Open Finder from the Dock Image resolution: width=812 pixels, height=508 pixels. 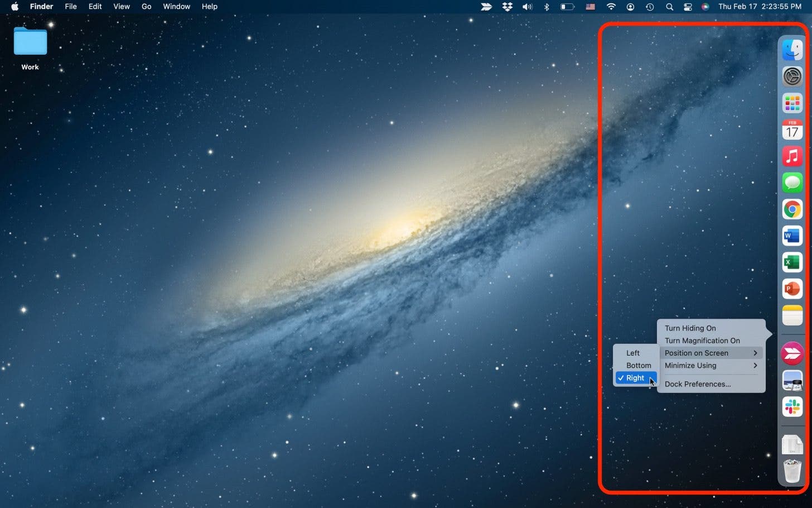click(x=792, y=50)
